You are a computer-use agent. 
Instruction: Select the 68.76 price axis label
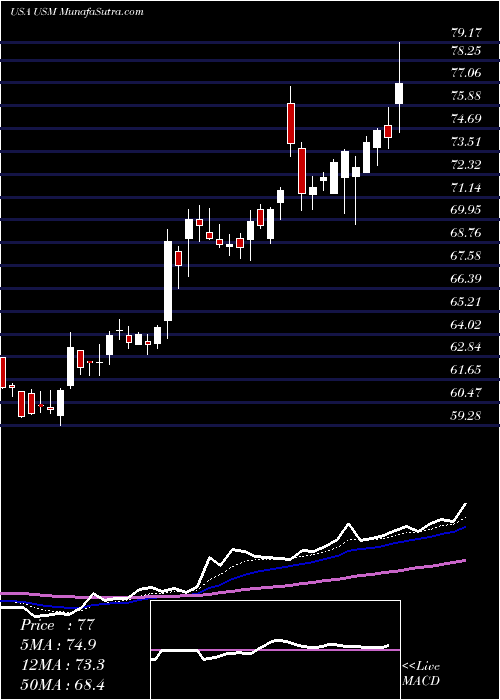click(x=467, y=233)
